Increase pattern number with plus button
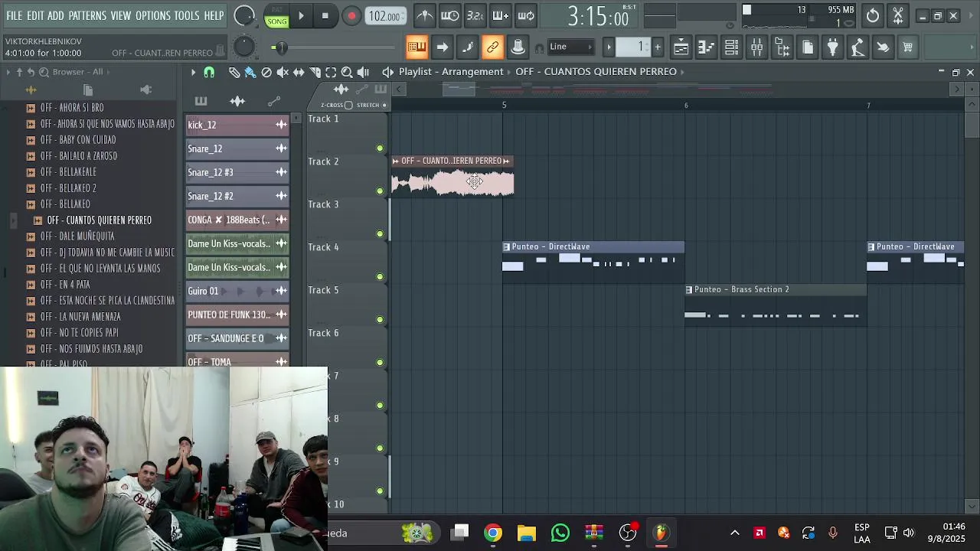980x551 pixels. (x=657, y=47)
